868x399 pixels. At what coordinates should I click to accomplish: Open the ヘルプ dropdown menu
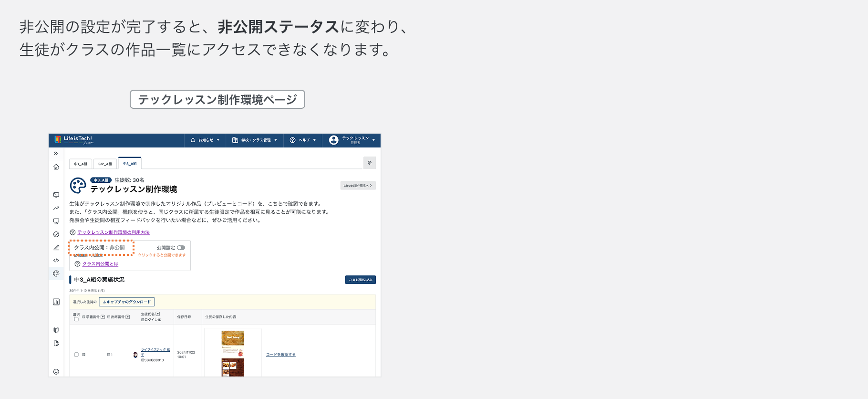[303, 140]
